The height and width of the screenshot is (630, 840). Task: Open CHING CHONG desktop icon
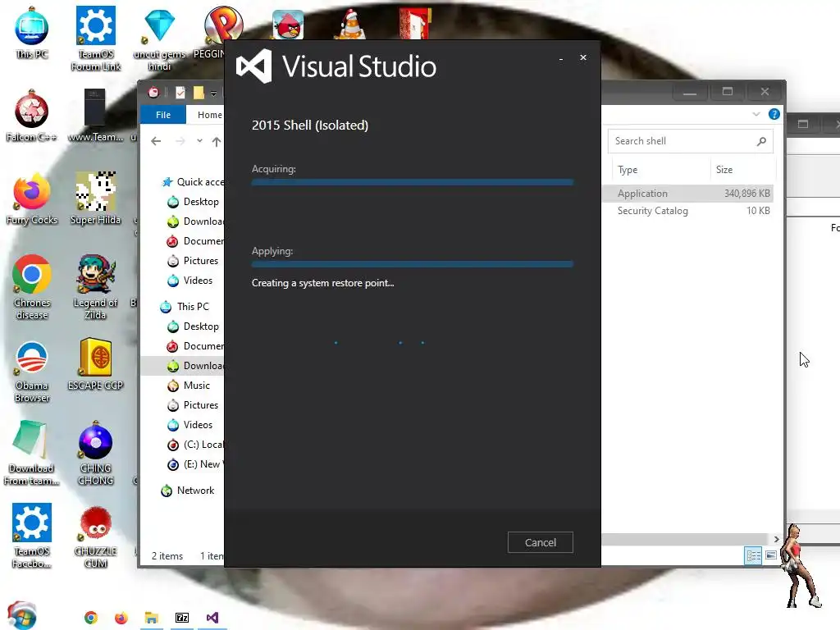point(95,454)
